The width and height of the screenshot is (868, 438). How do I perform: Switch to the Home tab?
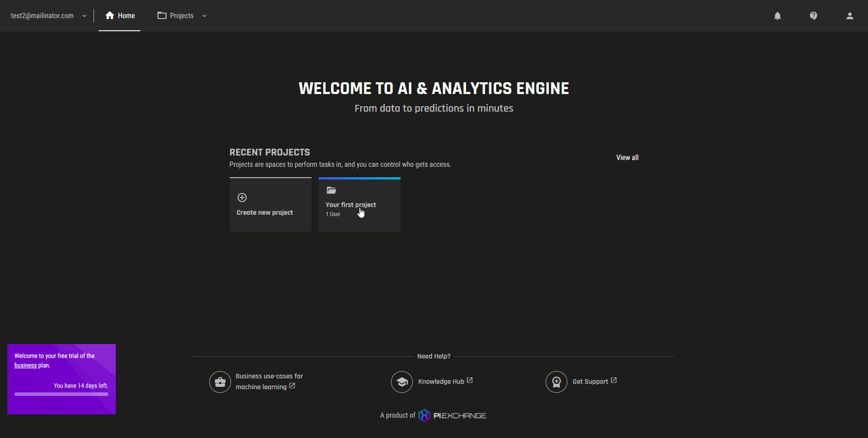pos(120,16)
